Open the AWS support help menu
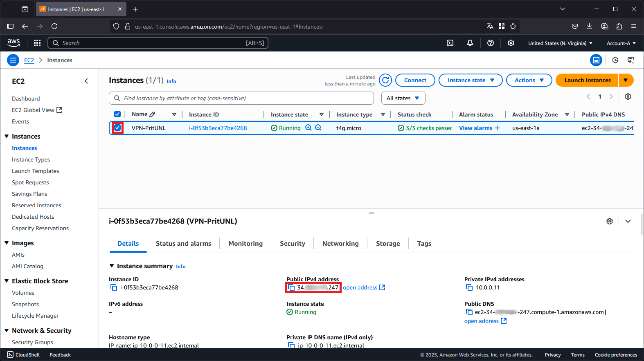Image resolution: width=644 pixels, height=361 pixels. [x=491, y=43]
